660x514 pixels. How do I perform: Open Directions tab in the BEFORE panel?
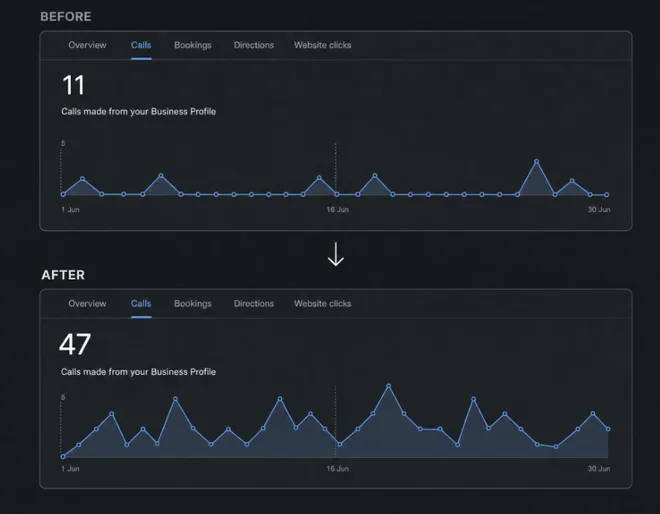click(254, 45)
